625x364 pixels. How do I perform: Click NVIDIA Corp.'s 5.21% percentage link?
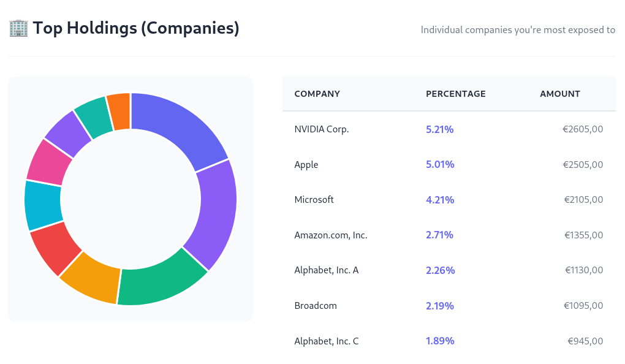[440, 129]
